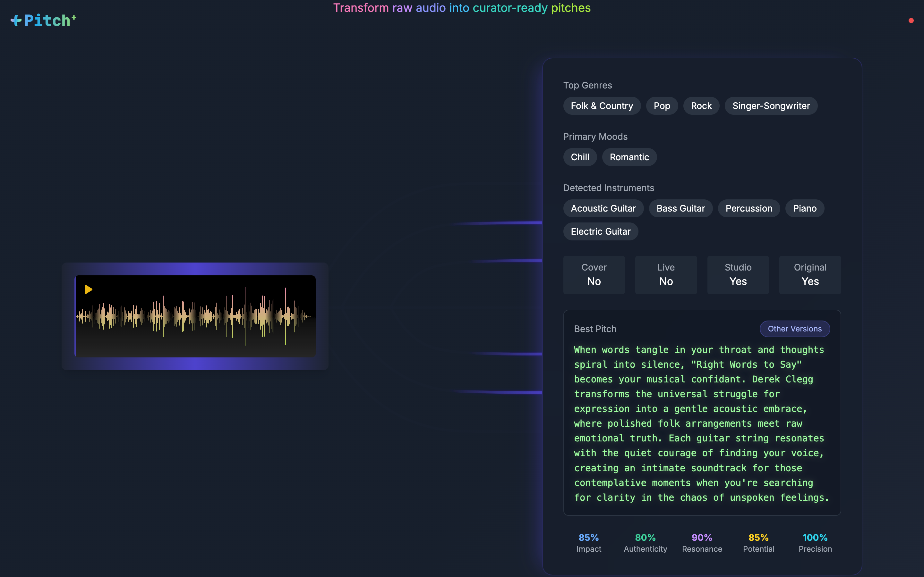Image resolution: width=924 pixels, height=577 pixels.
Task: Play the audio waveform
Action: coord(88,290)
